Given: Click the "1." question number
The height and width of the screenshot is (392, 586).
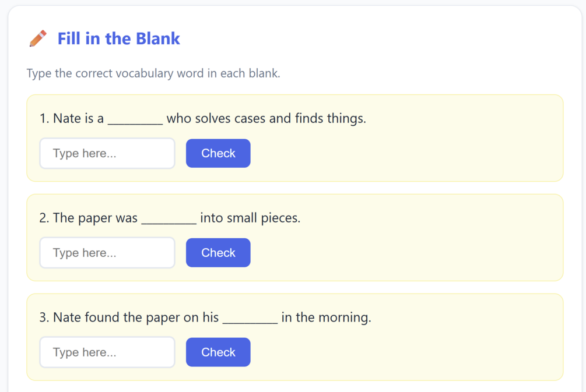Looking at the screenshot, I should click(x=44, y=118).
